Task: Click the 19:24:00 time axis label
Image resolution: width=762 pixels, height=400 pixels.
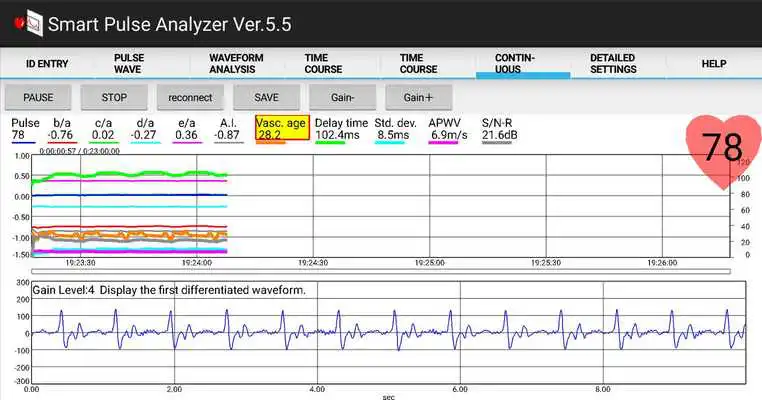Action: (196, 263)
